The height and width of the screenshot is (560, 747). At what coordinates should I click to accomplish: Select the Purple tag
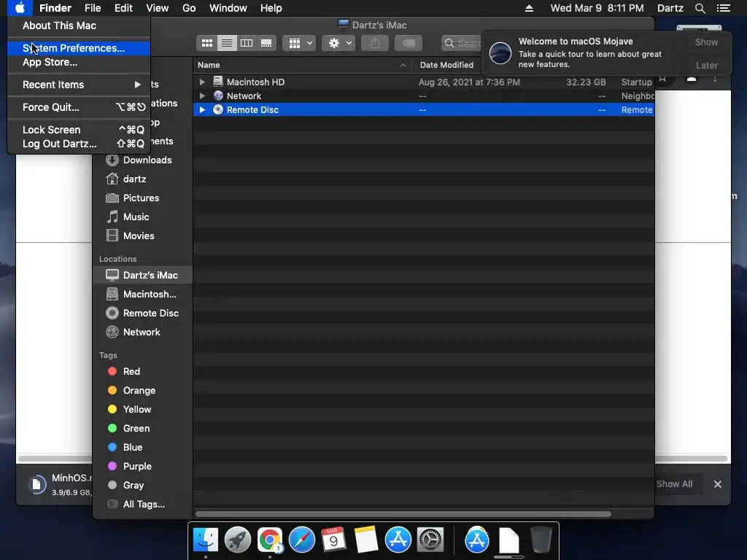tap(142, 467)
